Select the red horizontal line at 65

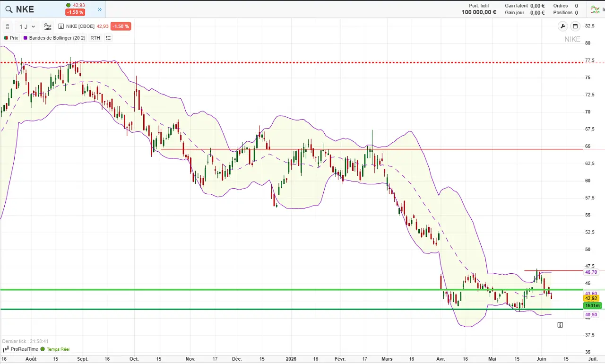372,149
